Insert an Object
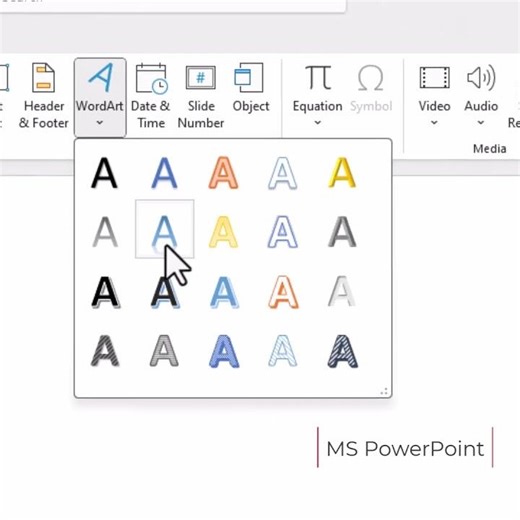520x520 pixels. pos(251,88)
